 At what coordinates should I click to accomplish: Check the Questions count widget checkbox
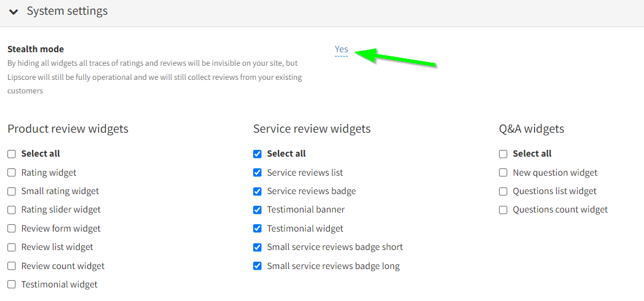[503, 210]
